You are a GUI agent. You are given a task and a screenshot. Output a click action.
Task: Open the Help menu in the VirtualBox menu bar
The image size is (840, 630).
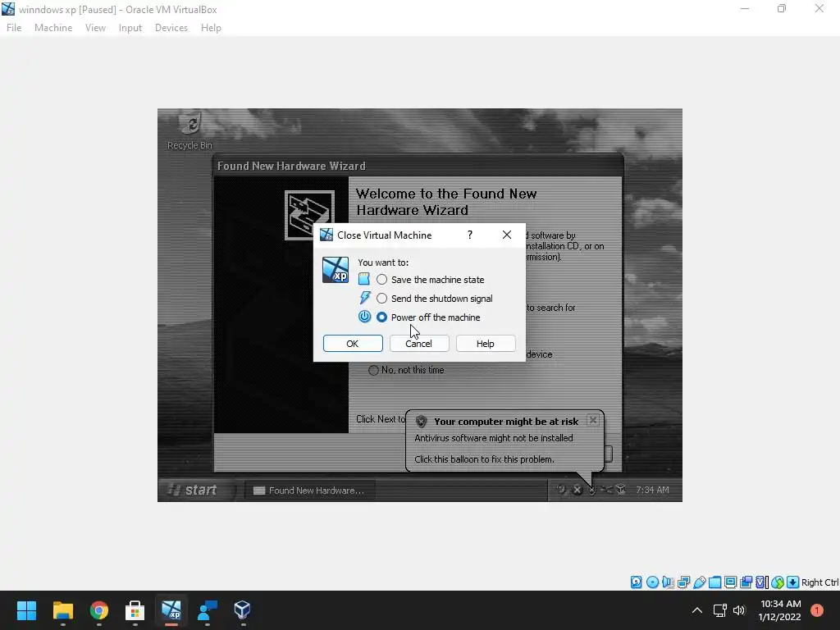pyautogui.click(x=211, y=28)
